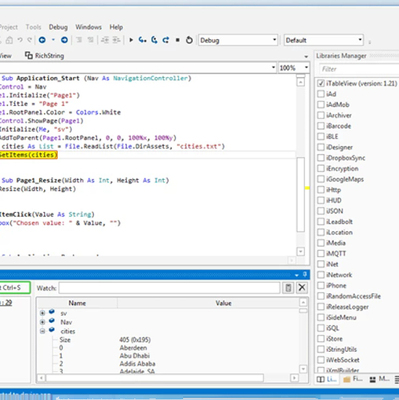Click the Step Over debug icon
399x400 pixels.
[x=154, y=40]
